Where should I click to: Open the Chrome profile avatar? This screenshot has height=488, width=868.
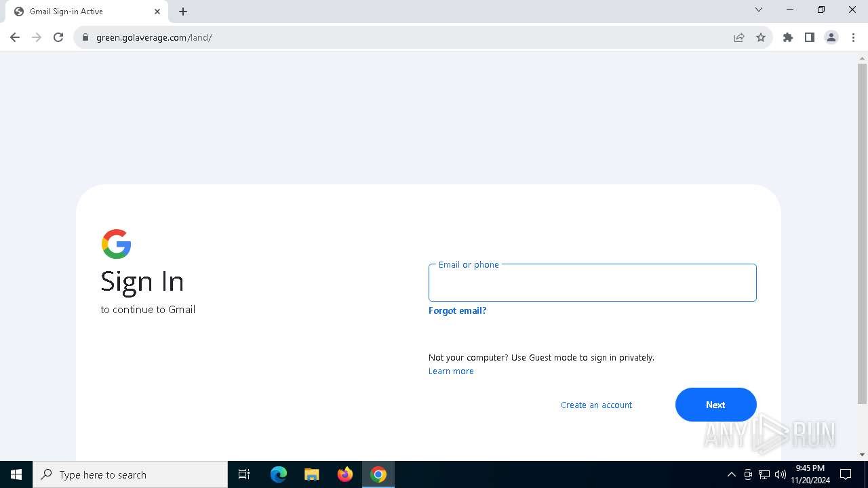(831, 37)
